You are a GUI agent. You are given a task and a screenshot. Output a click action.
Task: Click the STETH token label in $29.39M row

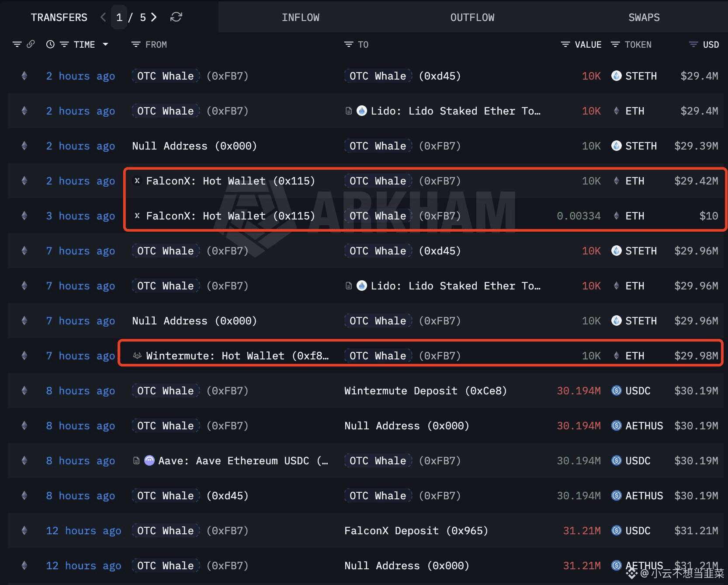[x=641, y=146]
